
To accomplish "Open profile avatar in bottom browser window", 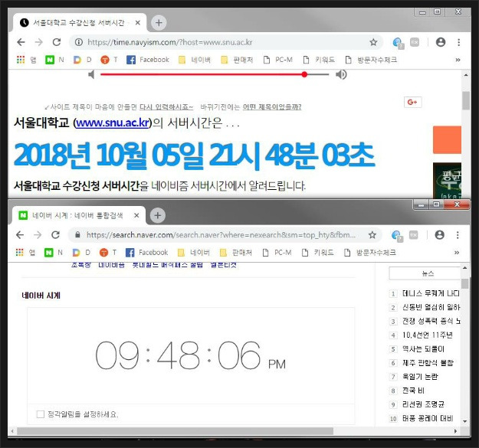I will 440,234.
